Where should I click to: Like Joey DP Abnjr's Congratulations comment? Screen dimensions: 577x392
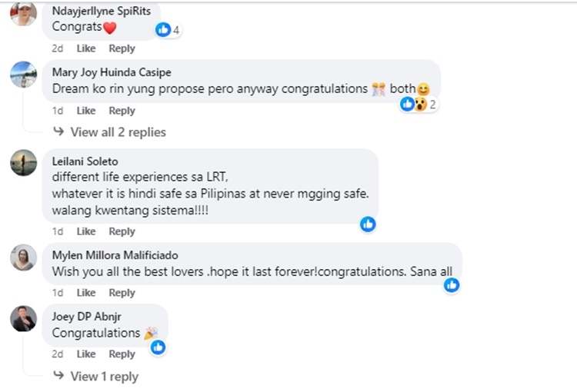(86, 354)
